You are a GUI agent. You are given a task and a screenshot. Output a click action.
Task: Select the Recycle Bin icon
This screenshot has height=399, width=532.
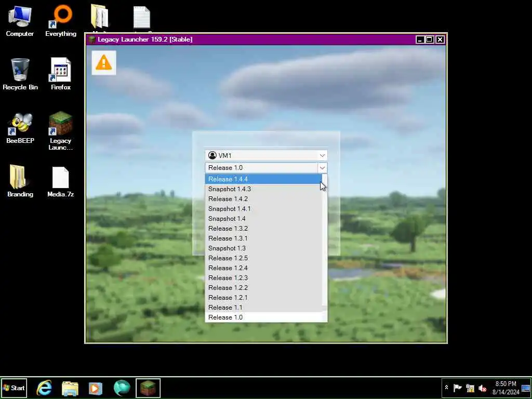pos(20,74)
